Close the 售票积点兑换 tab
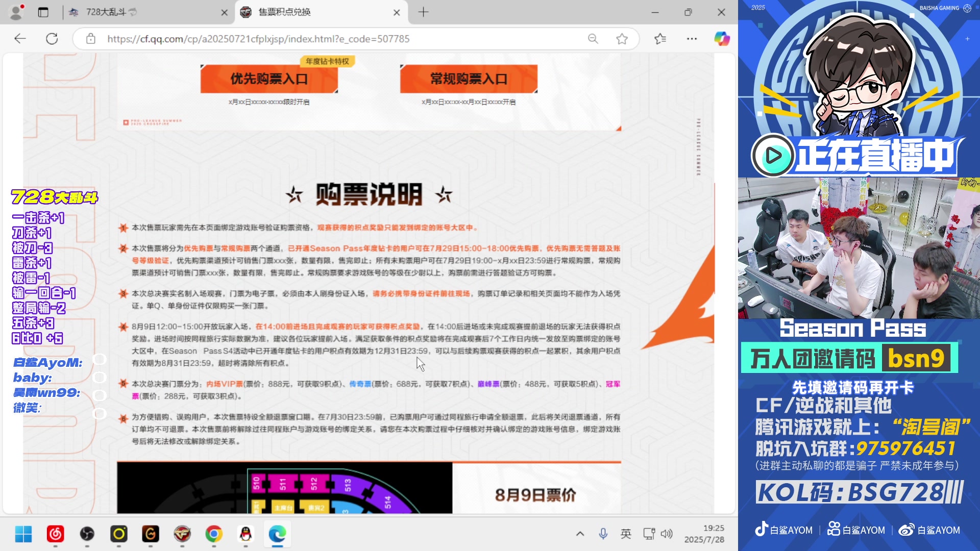Screen dimensions: 980x551 (x=397, y=12)
